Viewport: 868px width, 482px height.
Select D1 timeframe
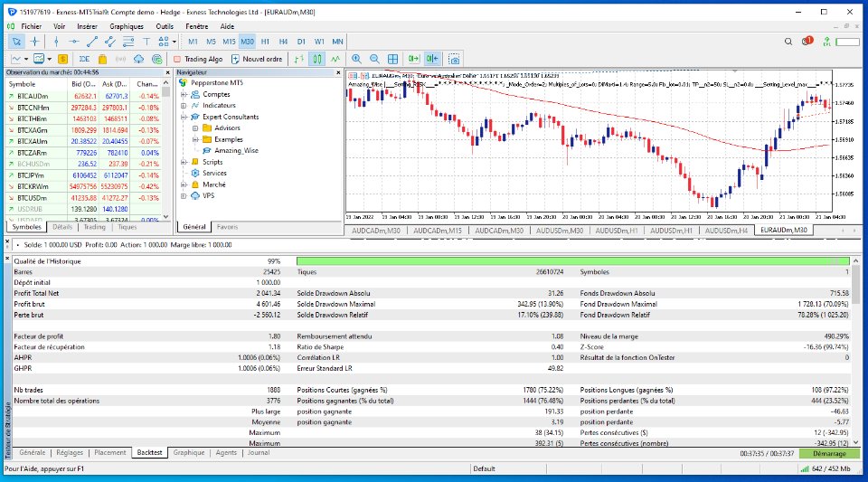coord(301,42)
